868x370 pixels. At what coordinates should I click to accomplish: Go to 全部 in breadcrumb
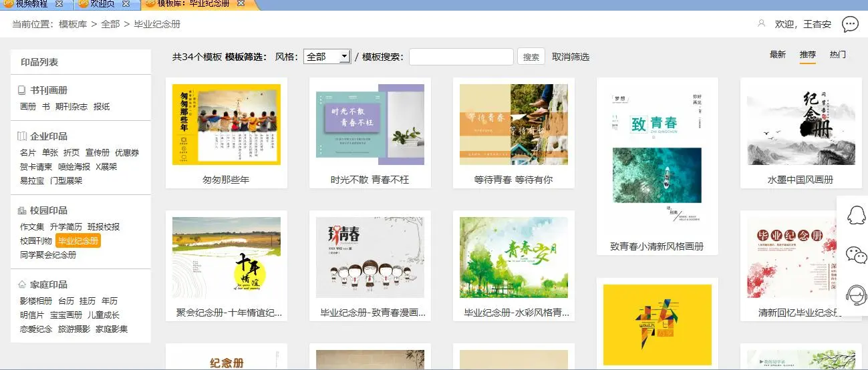(110, 24)
